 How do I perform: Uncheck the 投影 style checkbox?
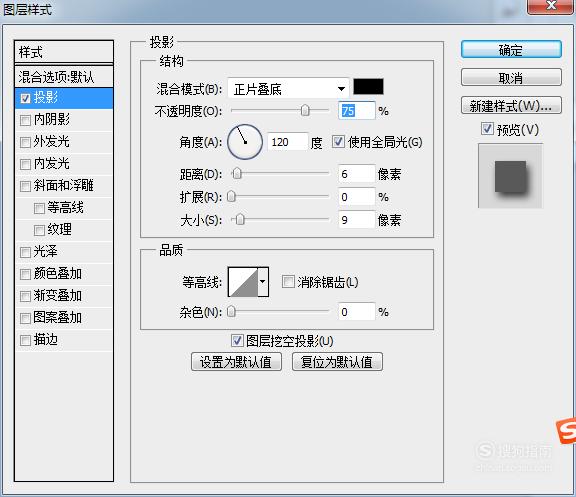pos(25,98)
